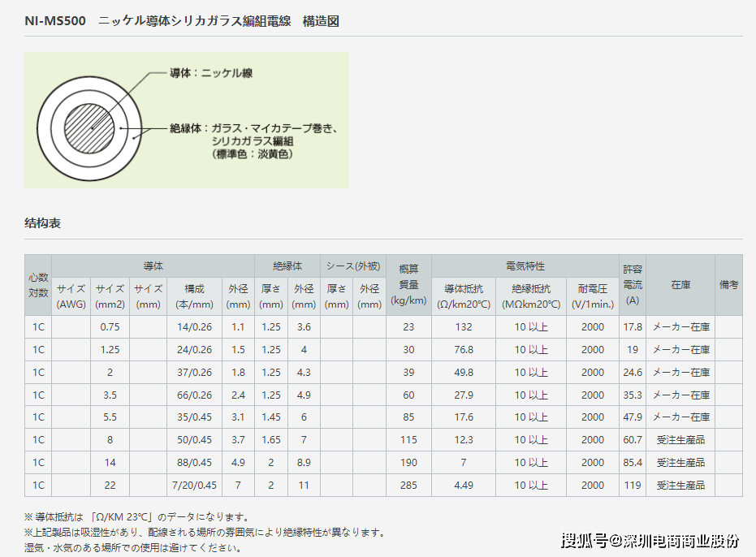Click the 備考 column header
This screenshot has height=557, width=756.
728,285
